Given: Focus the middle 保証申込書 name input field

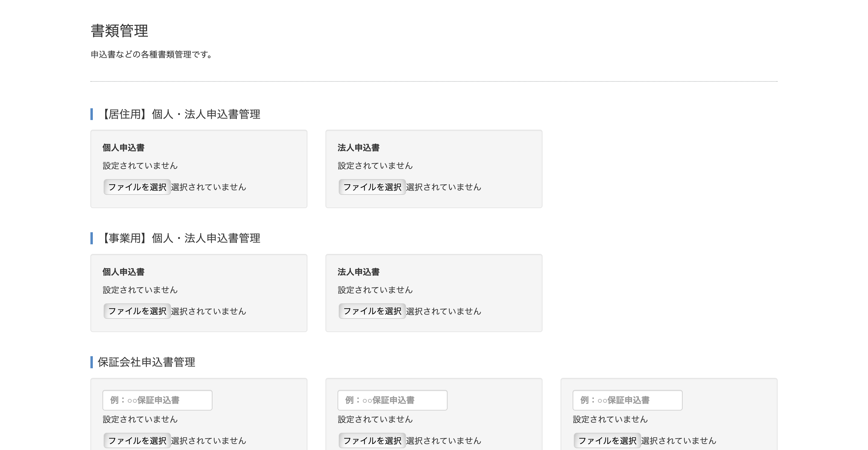Looking at the screenshot, I should (x=392, y=400).
